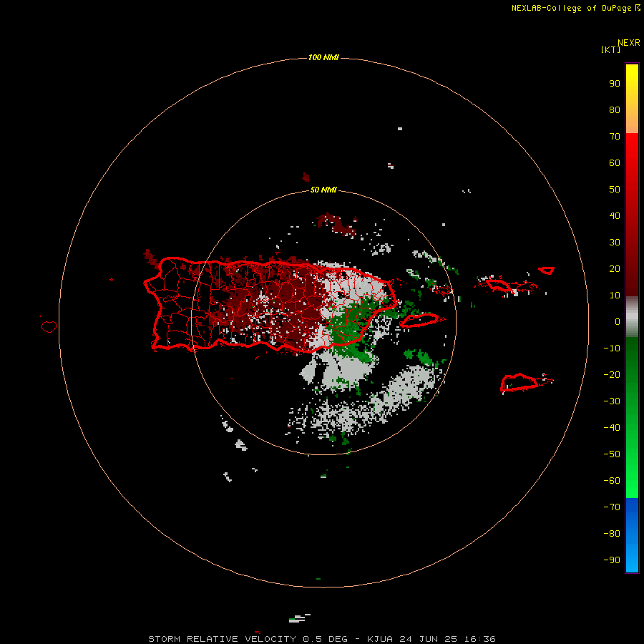Click the "[KT]" units label
The width and height of the screenshot is (644, 644).
click(x=610, y=49)
